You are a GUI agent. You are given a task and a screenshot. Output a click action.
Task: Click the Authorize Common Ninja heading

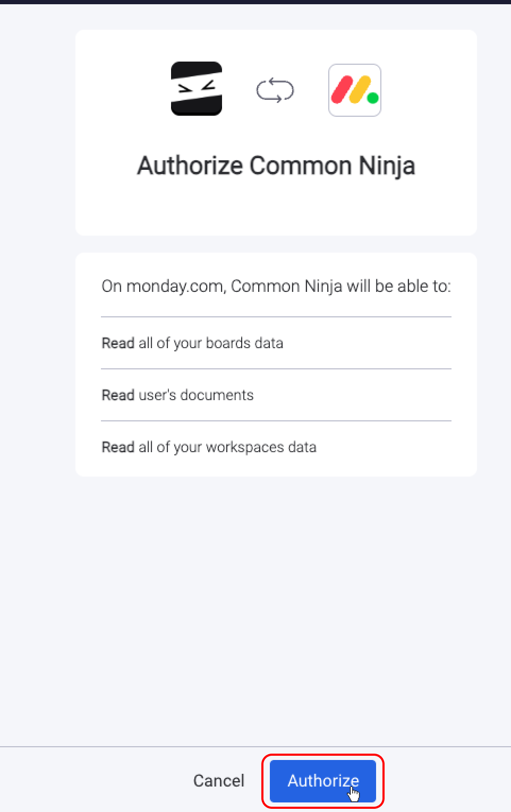click(276, 165)
